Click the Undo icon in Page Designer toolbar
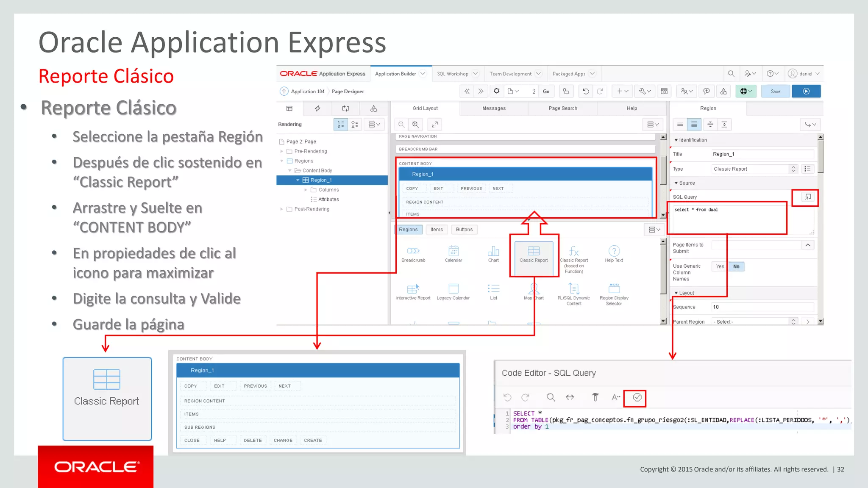 coord(586,91)
